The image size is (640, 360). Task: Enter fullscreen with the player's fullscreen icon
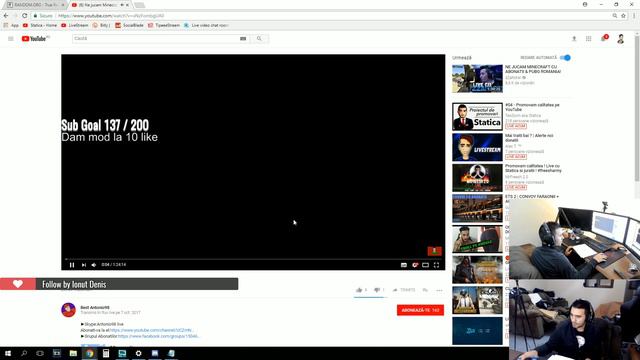[436, 265]
